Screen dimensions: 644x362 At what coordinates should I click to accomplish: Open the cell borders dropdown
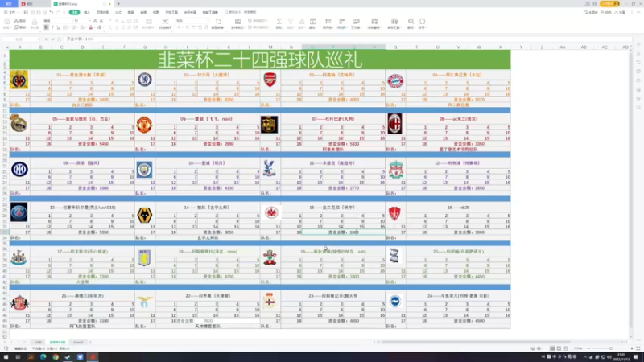tap(68, 27)
